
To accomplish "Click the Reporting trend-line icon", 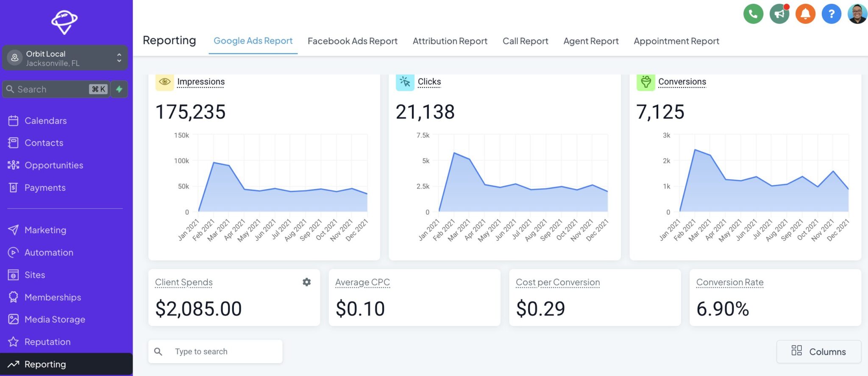I will pos(13,364).
